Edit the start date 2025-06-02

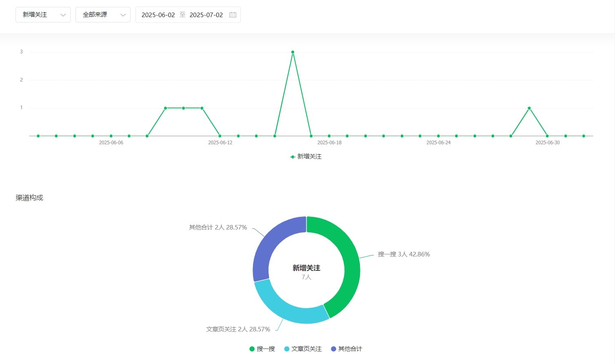[x=158, y=15]
